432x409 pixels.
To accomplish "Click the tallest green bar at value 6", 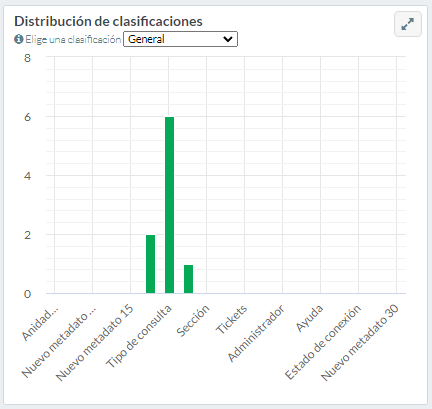I will (169, 205).
